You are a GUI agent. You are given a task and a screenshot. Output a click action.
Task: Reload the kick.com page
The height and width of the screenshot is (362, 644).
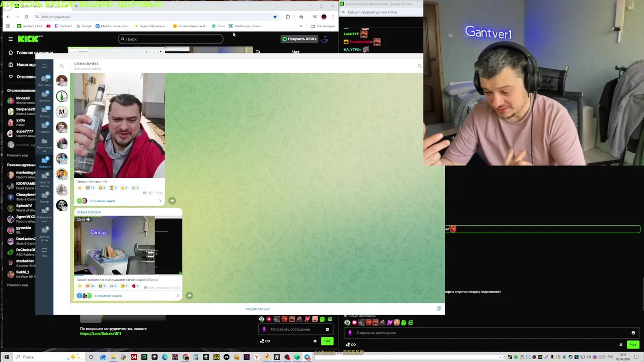[x=26, y=17]
